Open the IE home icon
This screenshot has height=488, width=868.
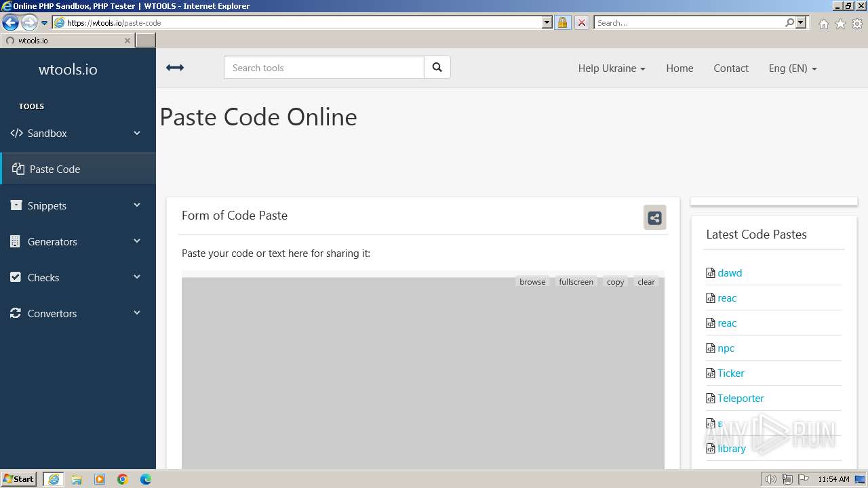click(823, 24)
